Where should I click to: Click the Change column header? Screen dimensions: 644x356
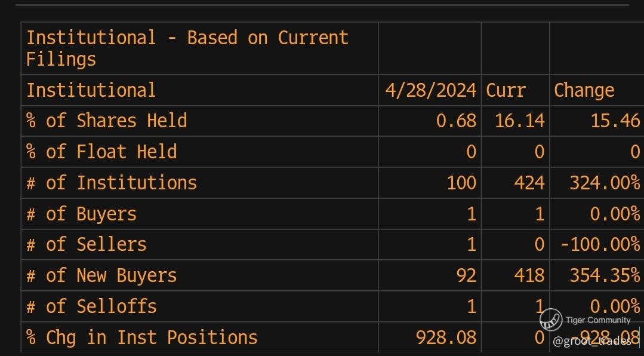[x=584, y=90]
